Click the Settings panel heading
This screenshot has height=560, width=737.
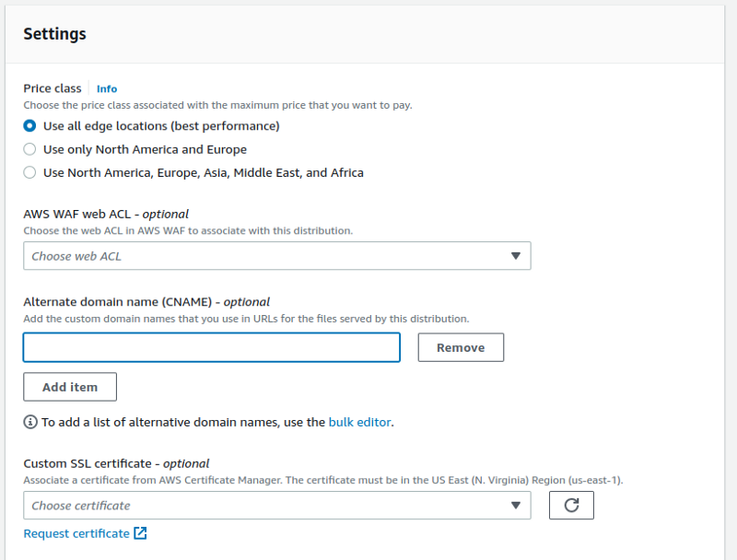point(54,34)
